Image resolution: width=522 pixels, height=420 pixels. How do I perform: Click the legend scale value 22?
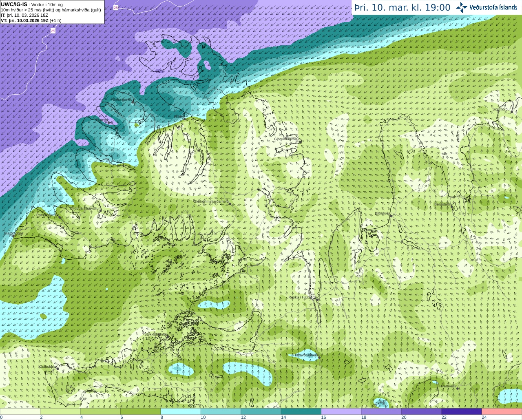[444, 417]
